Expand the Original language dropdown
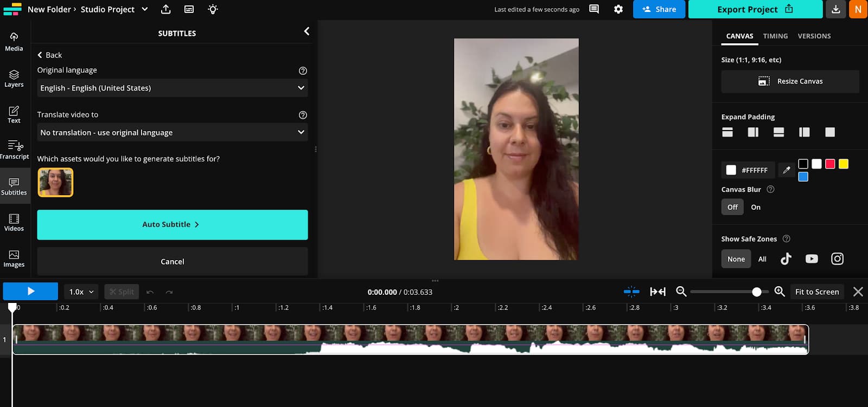 point(172,88)
